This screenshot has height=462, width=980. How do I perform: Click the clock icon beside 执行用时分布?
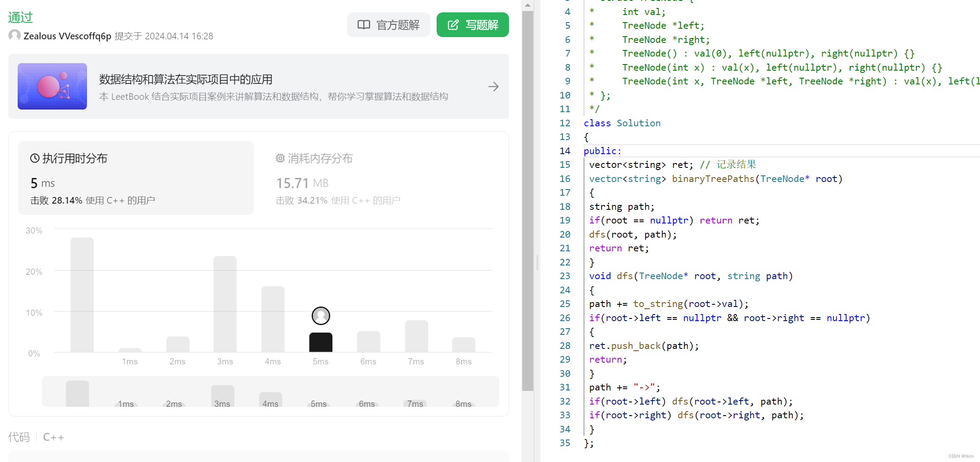[34, 158]
